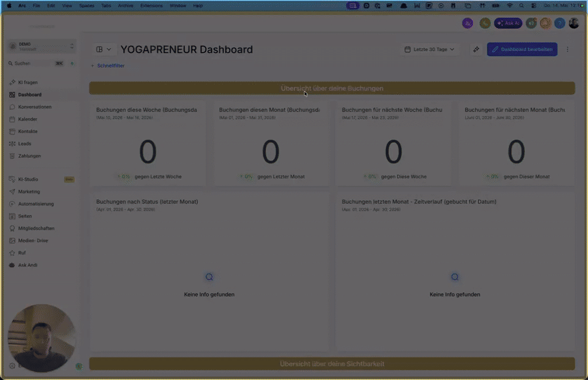
Task: Expand the DEMO account switcher
Action: click(x=41, y=46)
